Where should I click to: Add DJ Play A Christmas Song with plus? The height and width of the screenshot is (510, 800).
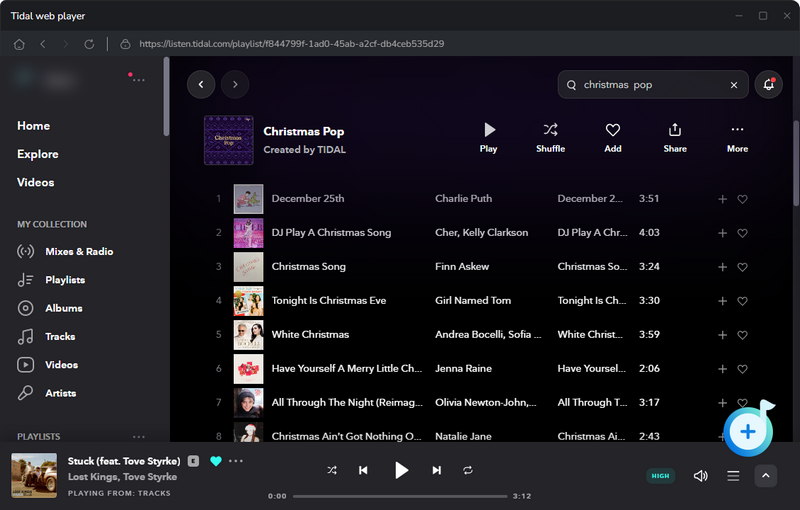pyautogui.click(x=722, y=233)
